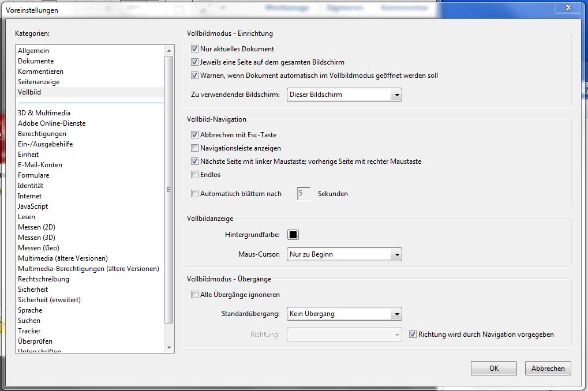
Task: Open the Rechtschreibung category
Action: coord(91,279)
